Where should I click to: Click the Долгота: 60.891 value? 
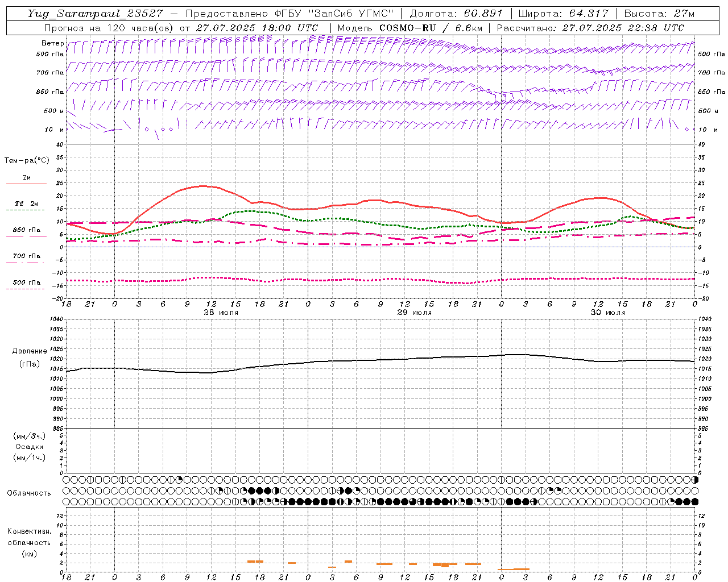(456, 14)
